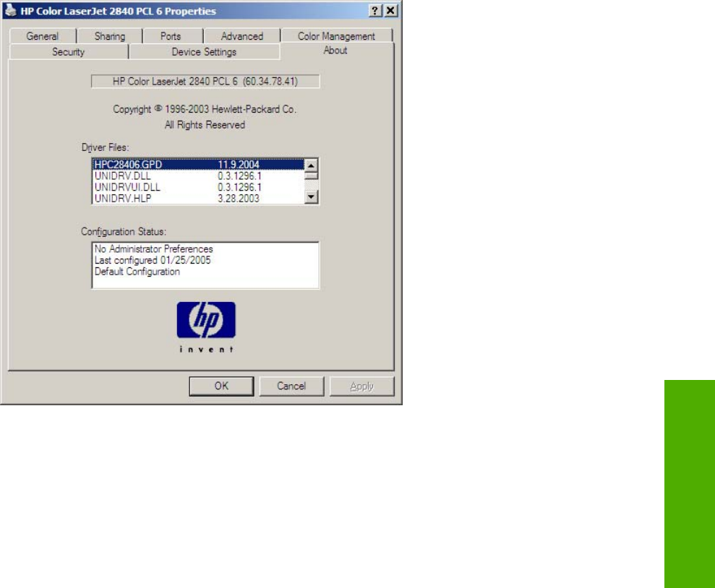Switch to the Sharing tab

(110, 36)
